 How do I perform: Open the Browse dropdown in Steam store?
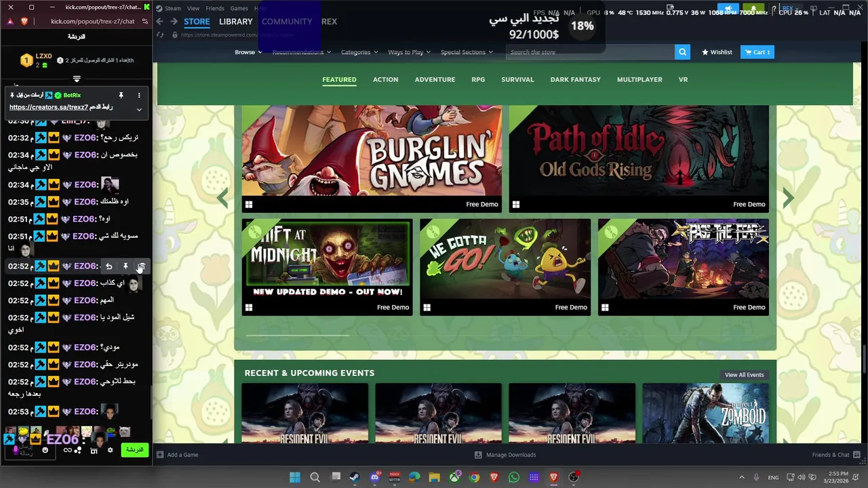pos(248,52)
